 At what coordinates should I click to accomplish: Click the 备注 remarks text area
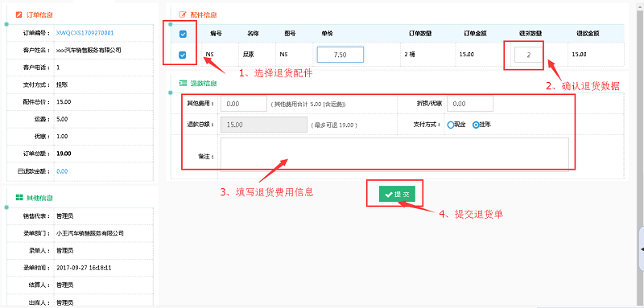[x=394, y=154]
